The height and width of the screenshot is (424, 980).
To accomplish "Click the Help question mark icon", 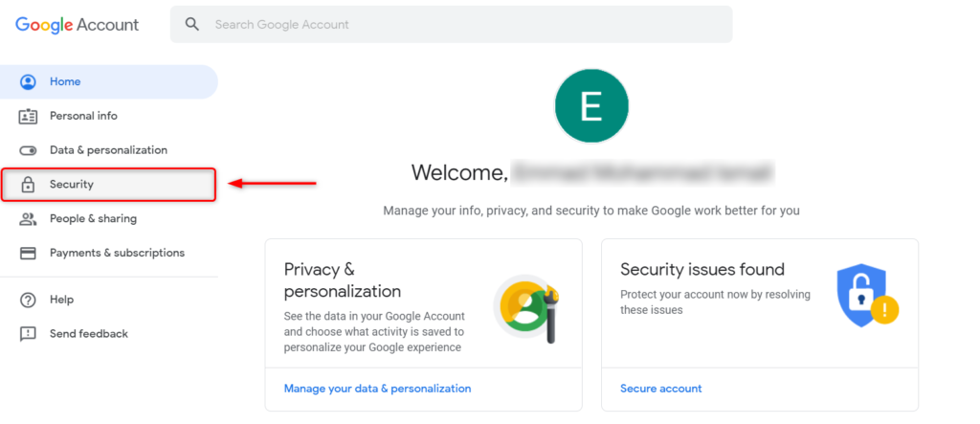I will click(x=28, y=301).
